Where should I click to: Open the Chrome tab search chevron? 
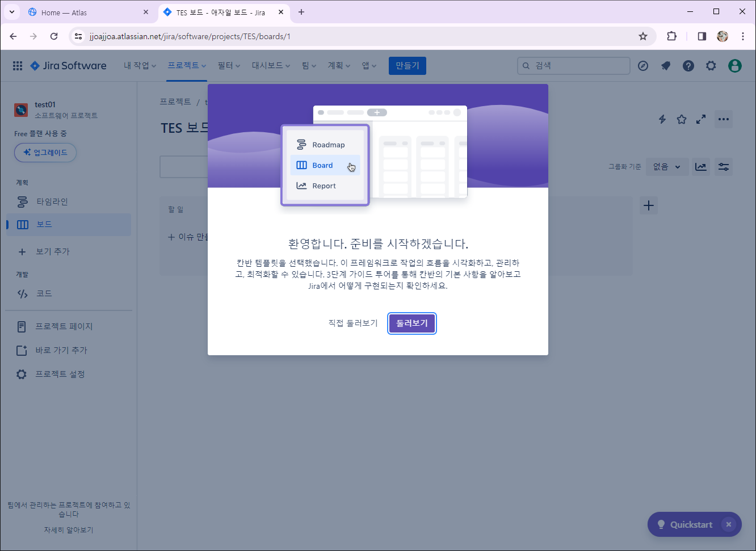[11, 12]
